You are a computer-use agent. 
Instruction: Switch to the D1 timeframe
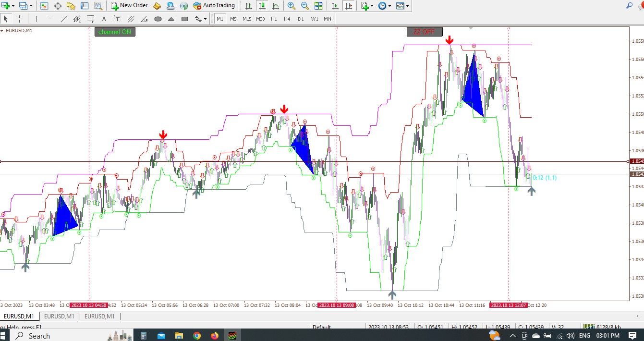tap(301, 19)
